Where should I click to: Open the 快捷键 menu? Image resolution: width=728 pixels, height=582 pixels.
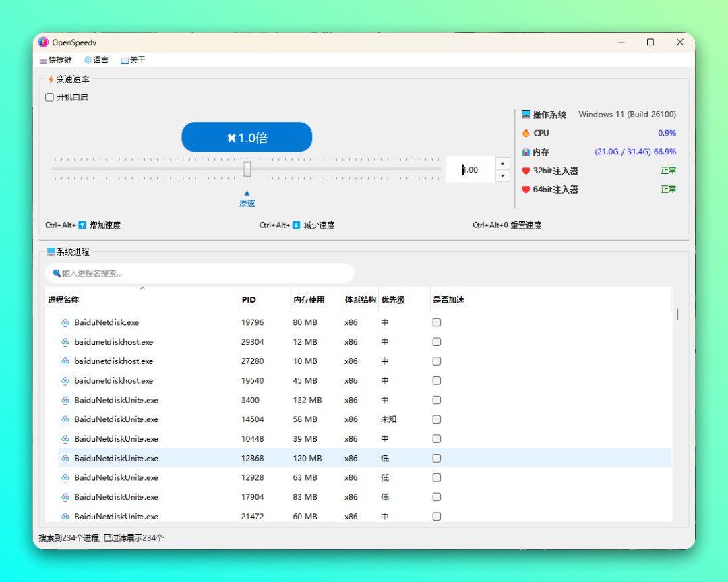click(x=56, y=60)
